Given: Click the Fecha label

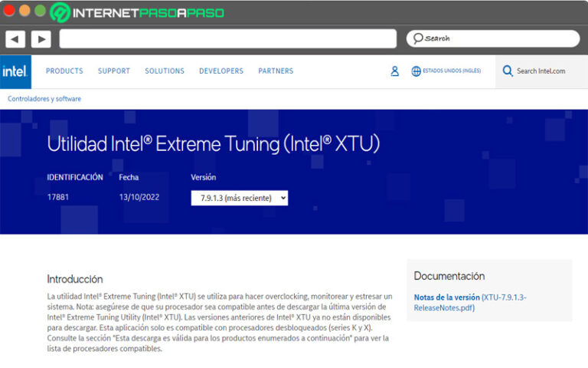Looking at the screenshot, I should pyautogui.click(x=129, y=177).
